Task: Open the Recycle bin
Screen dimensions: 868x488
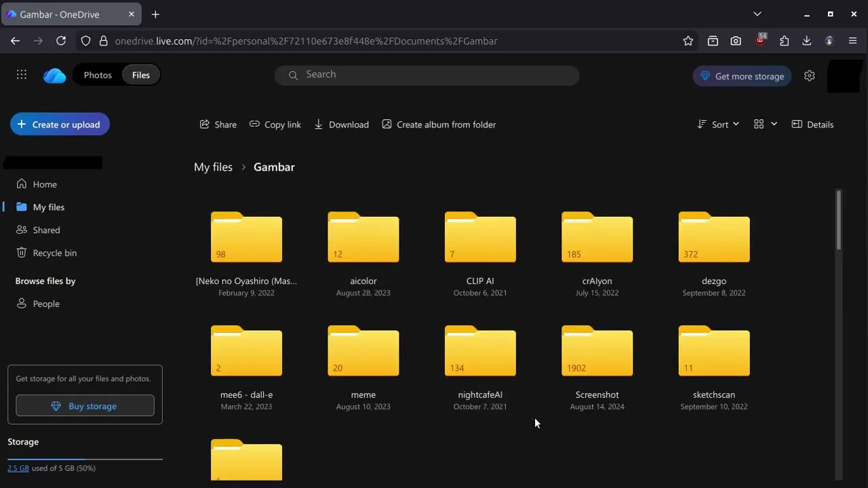Action: coord(54,253)
